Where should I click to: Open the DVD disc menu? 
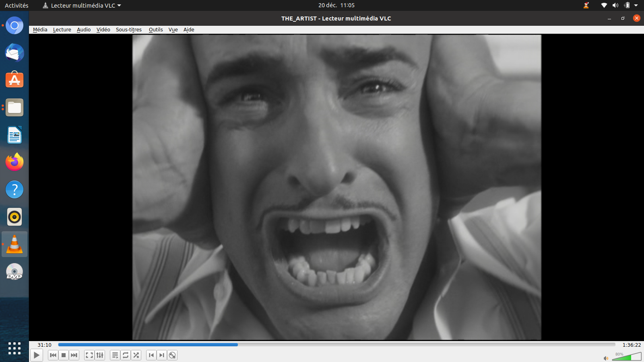pos(172,355)
